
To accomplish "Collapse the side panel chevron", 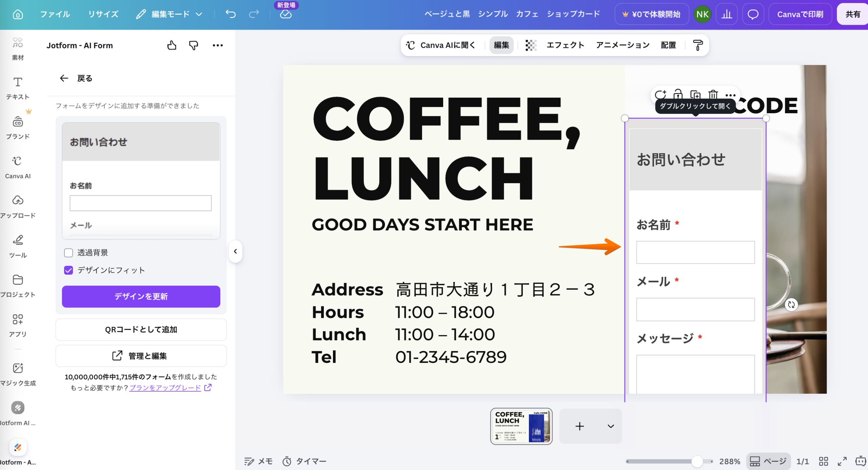I will [x=235, y=251].
